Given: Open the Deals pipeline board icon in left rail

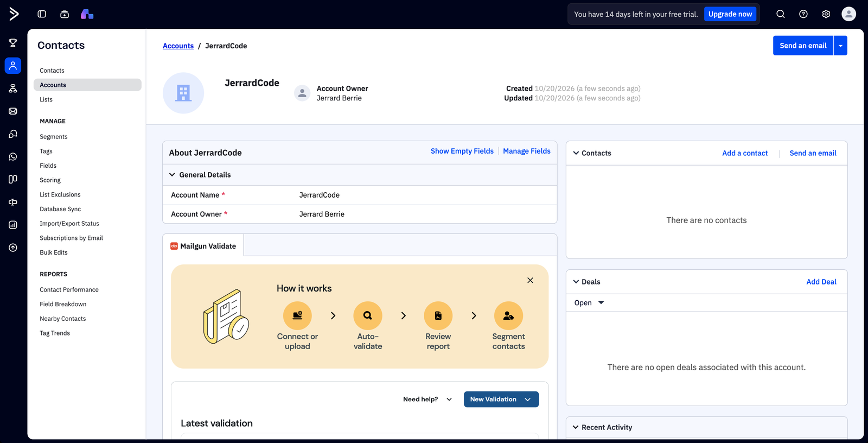Looking at the screenshot, I should [13, 179].
